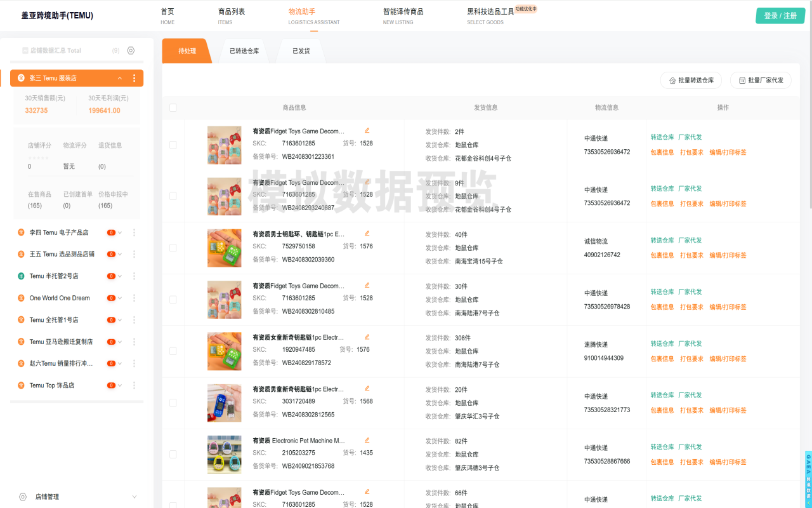812x508 pixels.
Task: Click the 登录/注册 button
Action: click(x=780, y=15)
